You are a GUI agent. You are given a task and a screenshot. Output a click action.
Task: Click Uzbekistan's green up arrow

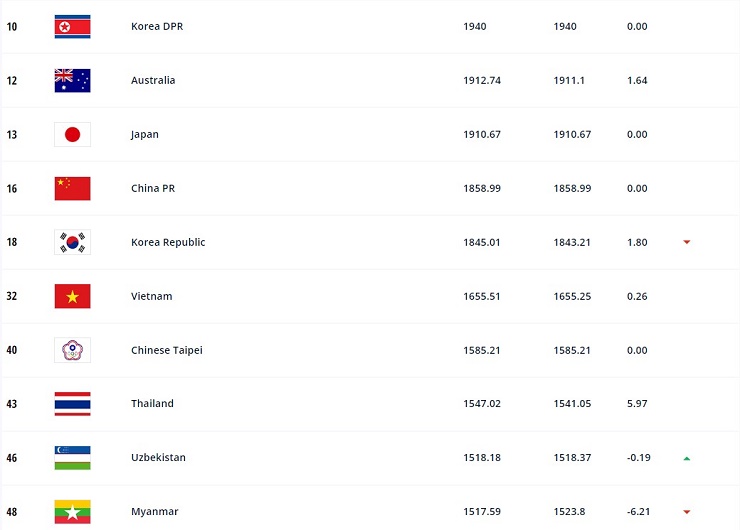[686, 458]
